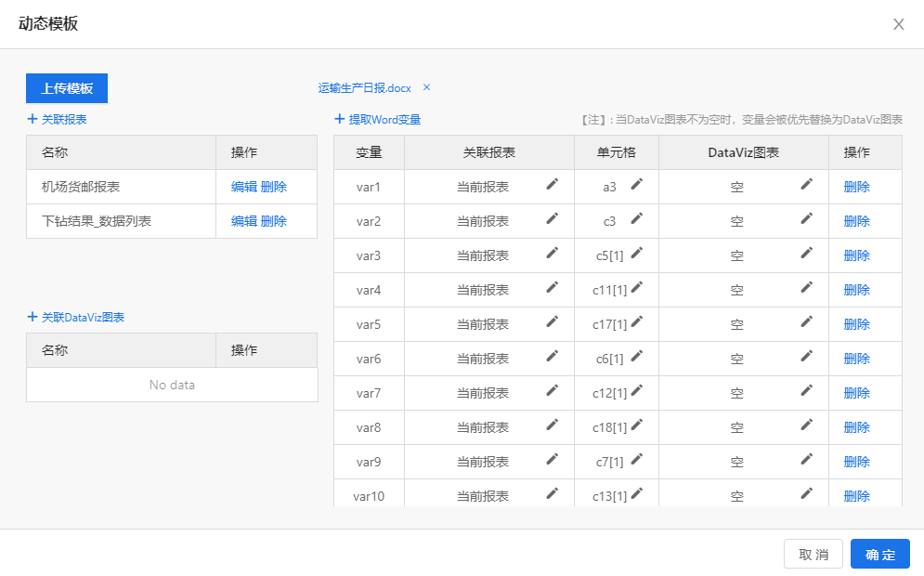Edit the c6[1] cell pencil icon
924x576 pixels.
point(637,356)
